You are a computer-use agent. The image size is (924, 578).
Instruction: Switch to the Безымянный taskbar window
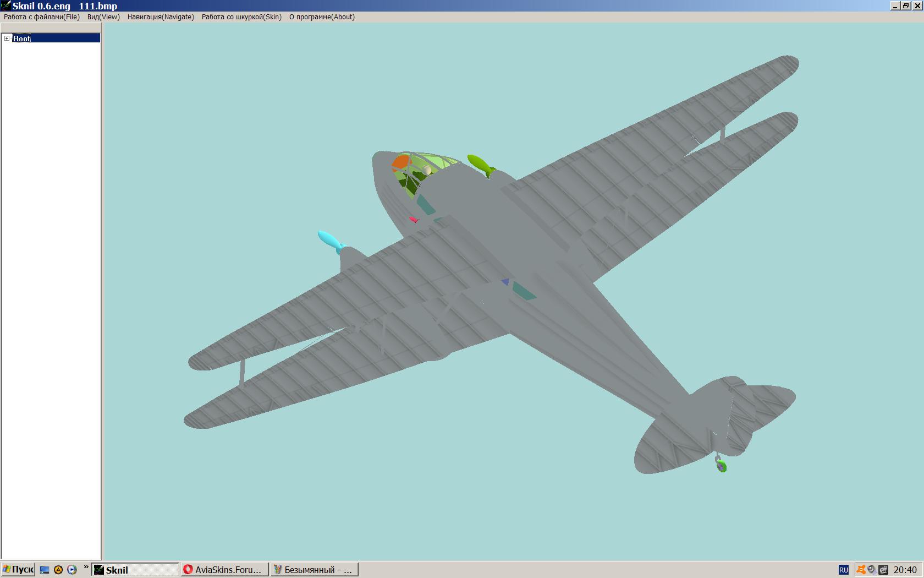(x=315, y=570)
